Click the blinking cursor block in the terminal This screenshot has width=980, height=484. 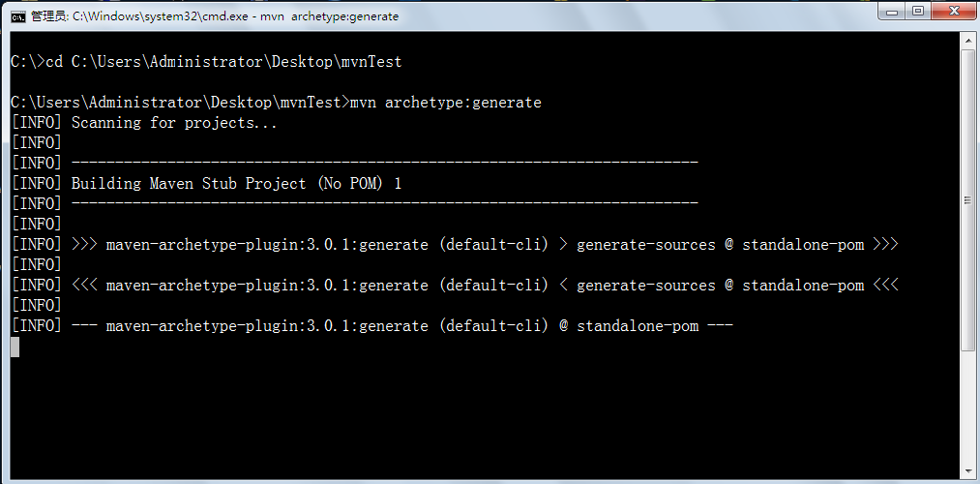15,347
